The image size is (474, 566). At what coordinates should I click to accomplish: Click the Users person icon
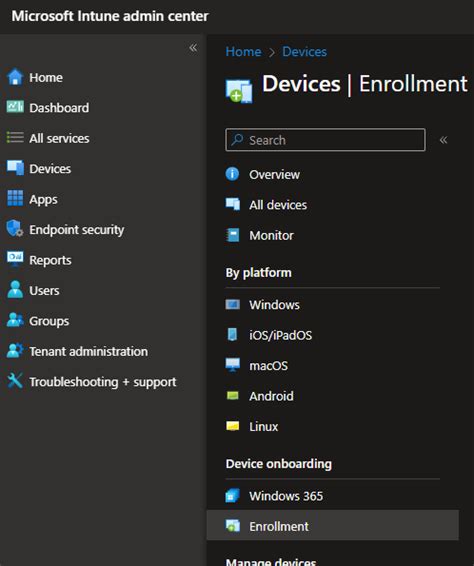[x=15, y=289]
